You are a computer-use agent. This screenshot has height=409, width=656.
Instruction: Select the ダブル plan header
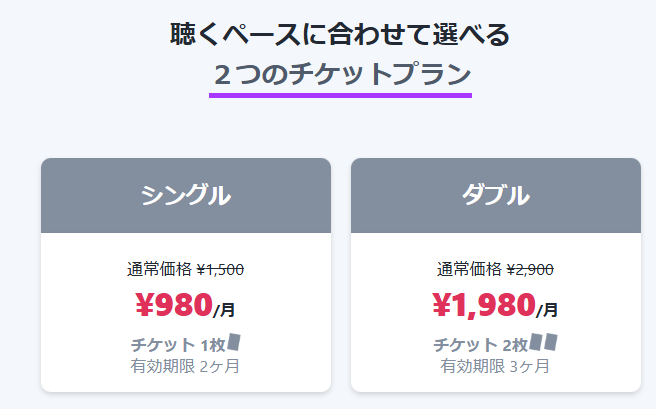tap(495, 195)
